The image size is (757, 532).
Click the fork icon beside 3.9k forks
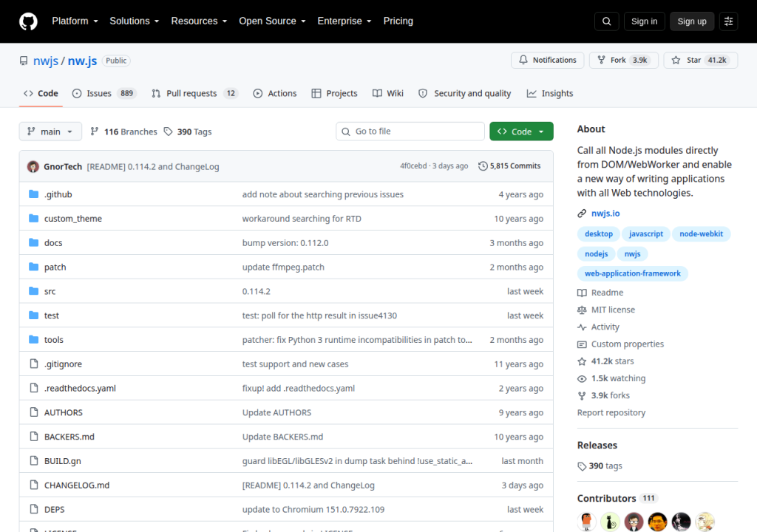click(582, 395)
